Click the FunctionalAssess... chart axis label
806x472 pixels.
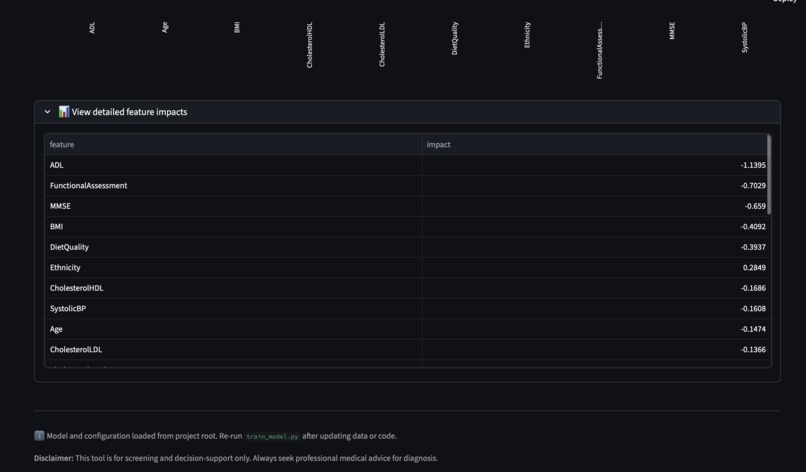(x=599, y=50)
